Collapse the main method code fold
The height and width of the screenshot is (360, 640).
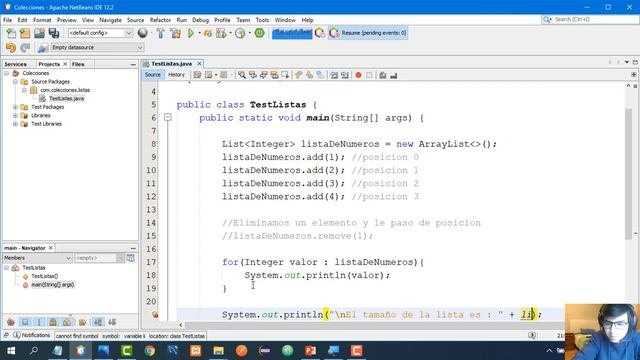click(x=168, y=118)
